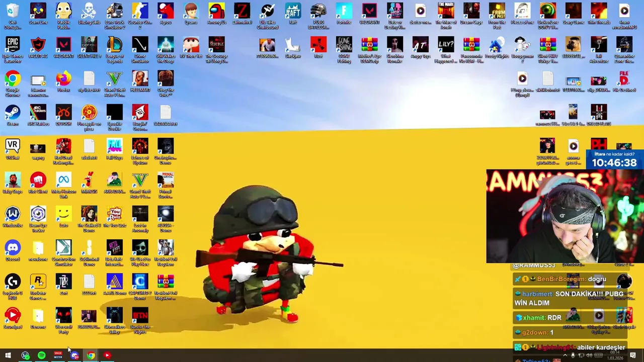Launch Counter-Strike 2 desktop shortcut
The width and height of the screenshot is (644, 362).
pyautogui.click(x=140, y=16)
